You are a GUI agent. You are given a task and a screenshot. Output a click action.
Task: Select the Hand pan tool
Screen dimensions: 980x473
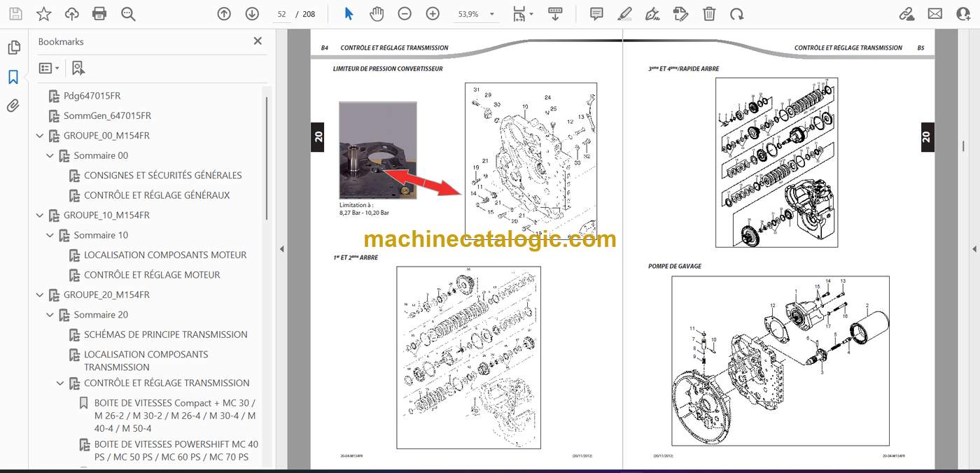tap(377, 14)
